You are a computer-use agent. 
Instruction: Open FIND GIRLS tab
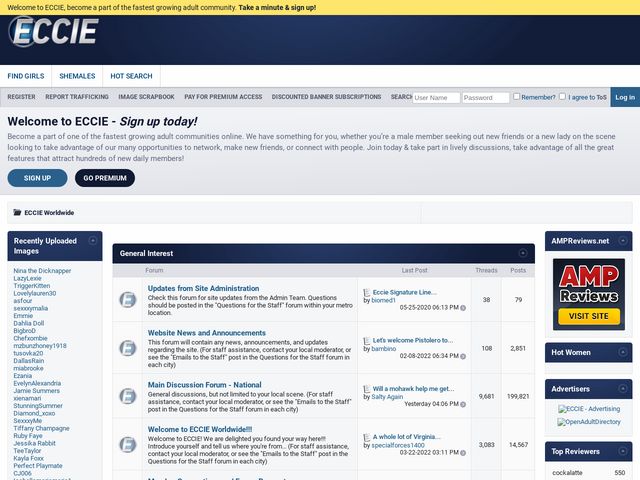tap(26, 76)
